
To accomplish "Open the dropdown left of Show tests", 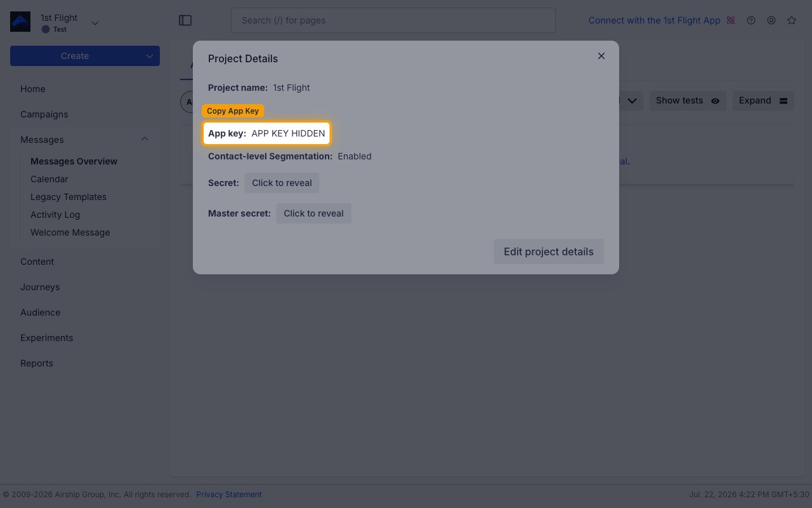I will tap(632, 100).
